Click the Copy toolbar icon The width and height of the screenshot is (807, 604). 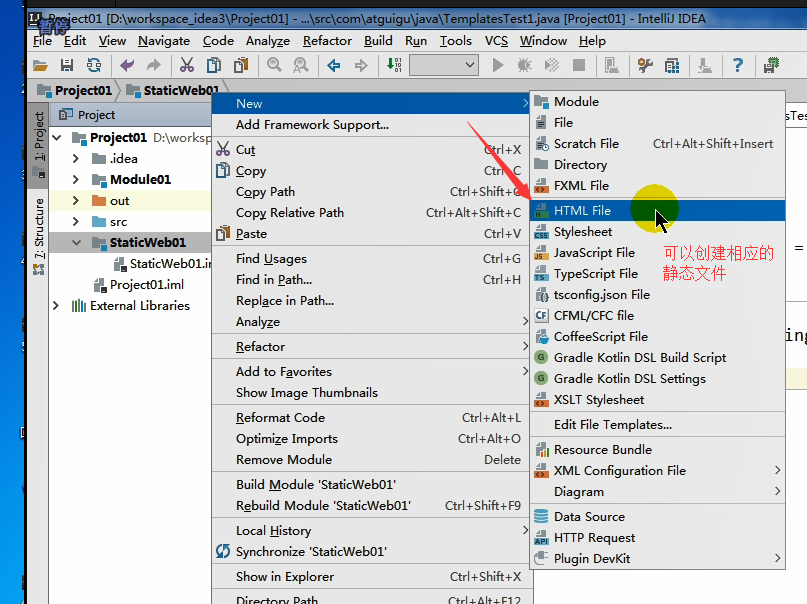click(x=214, y=65)
